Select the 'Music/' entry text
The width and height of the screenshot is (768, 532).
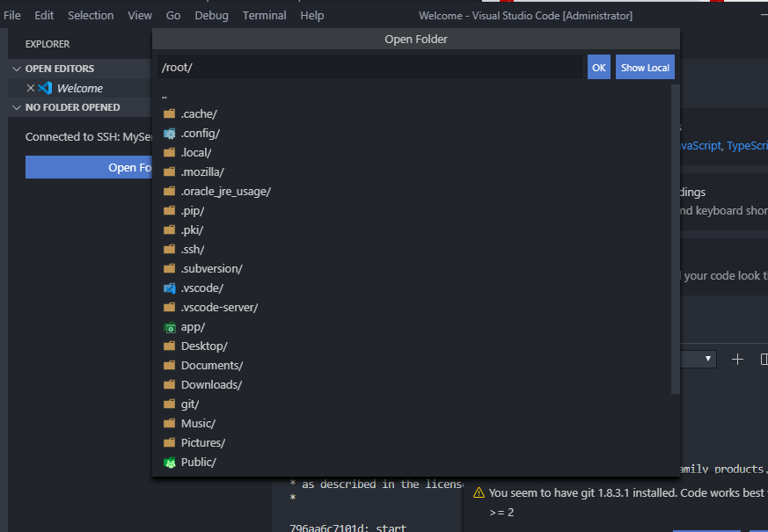(x=198, y=423)
